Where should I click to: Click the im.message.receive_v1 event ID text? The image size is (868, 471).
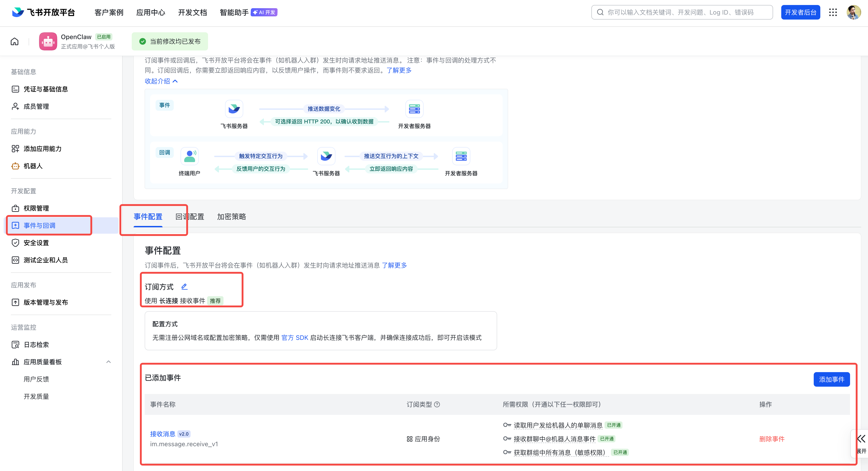coord(184,444)
